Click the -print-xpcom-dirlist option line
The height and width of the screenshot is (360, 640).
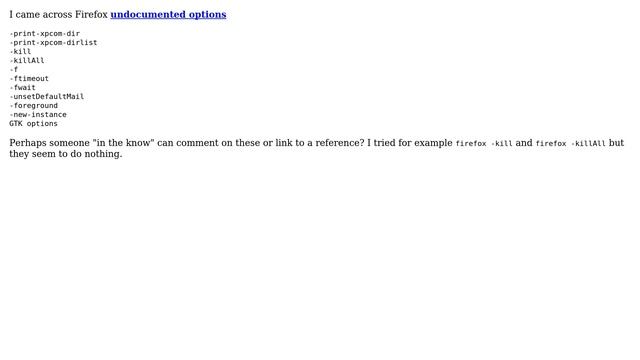click(53, 42)
